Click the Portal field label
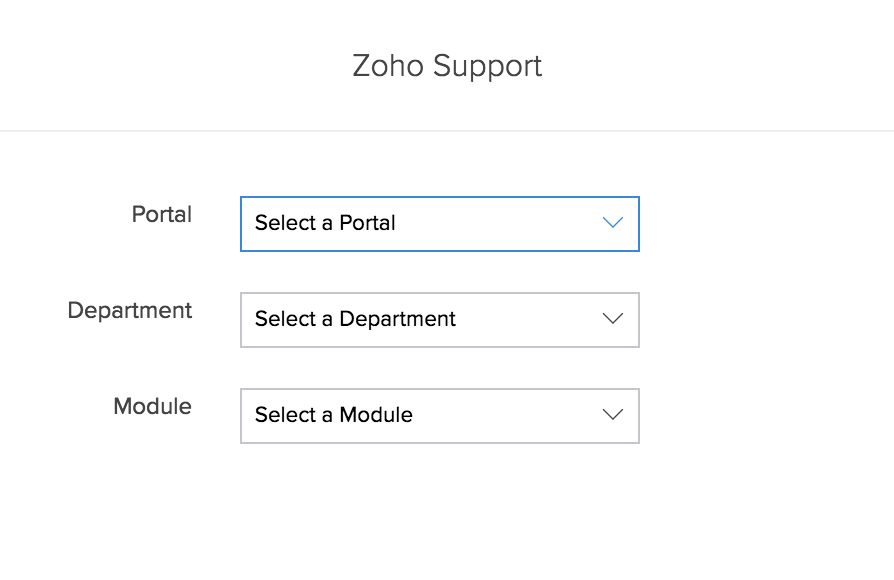 click(x=161, y=214)
